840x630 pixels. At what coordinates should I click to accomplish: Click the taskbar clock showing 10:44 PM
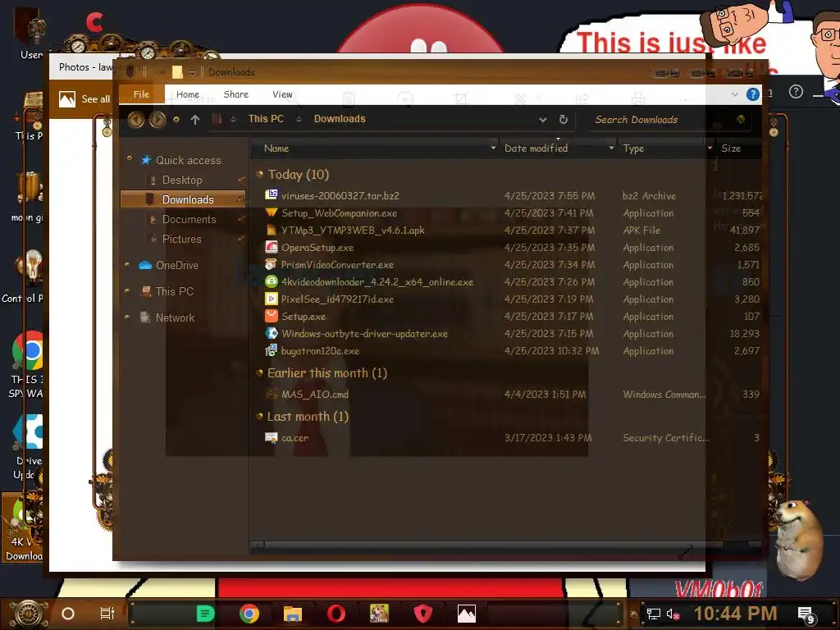coord(735,614)
